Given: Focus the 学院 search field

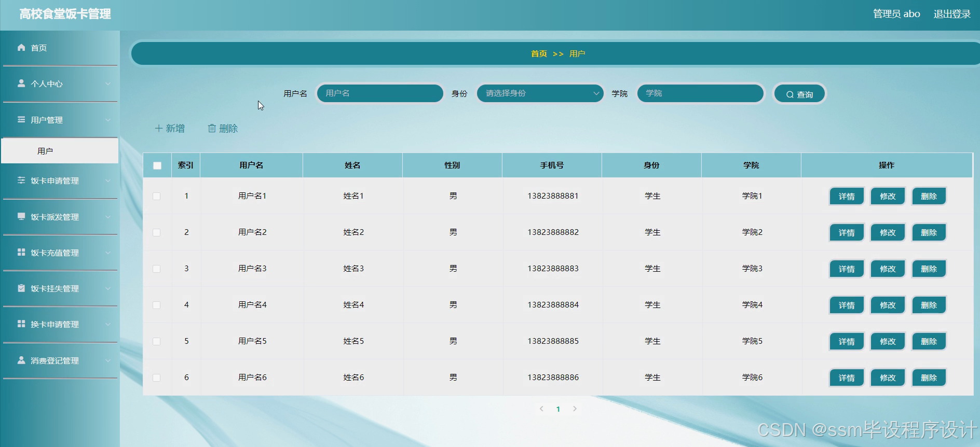Looking at the screenshot, I should (x=700, y=93).
